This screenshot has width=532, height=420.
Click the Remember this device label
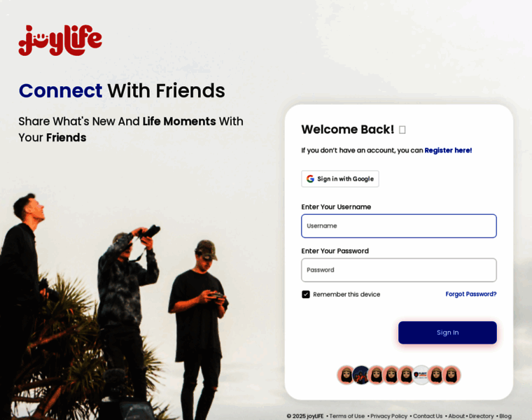pos(346,294)
